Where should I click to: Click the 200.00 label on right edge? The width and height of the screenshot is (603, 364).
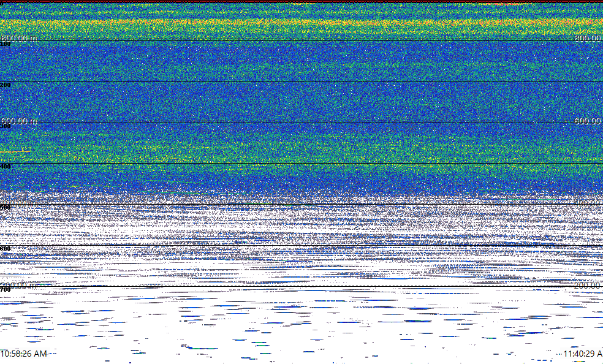[588, 285]
